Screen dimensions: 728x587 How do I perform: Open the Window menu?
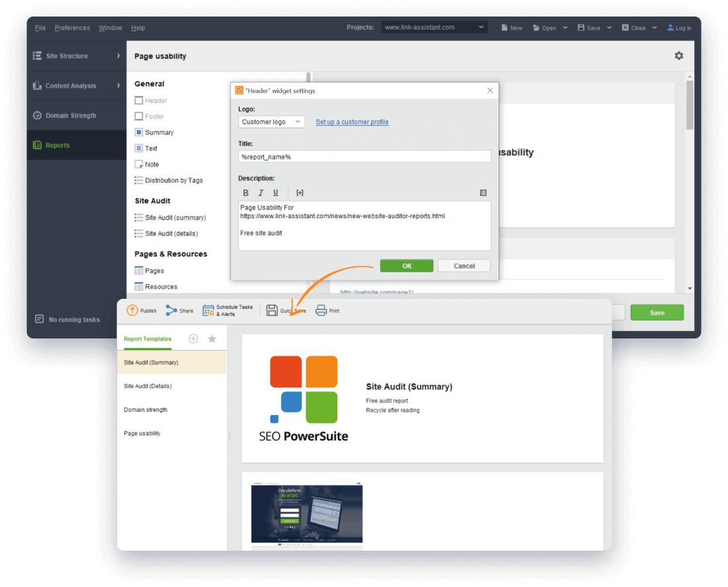coord(110,28)
